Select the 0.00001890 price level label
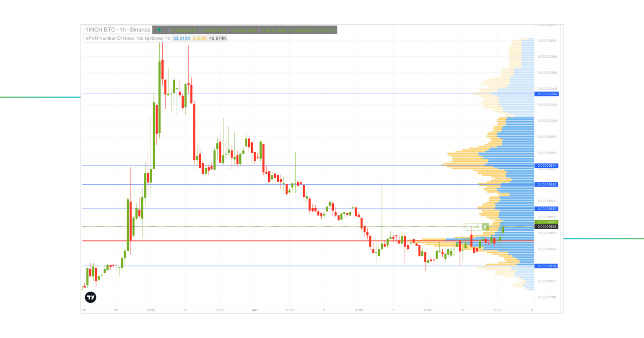This screenshot has width=644, height=338. [547, 209]
